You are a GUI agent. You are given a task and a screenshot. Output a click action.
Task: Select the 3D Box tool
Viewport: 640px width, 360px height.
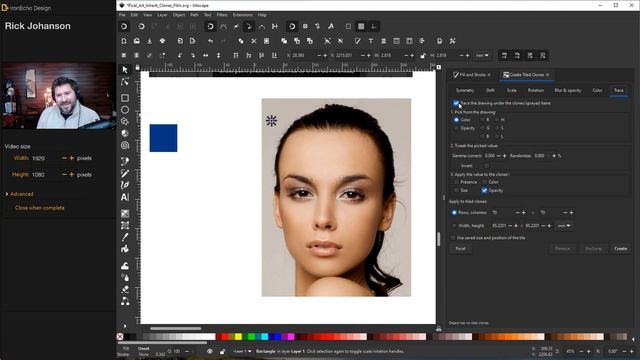coord(125,133)
